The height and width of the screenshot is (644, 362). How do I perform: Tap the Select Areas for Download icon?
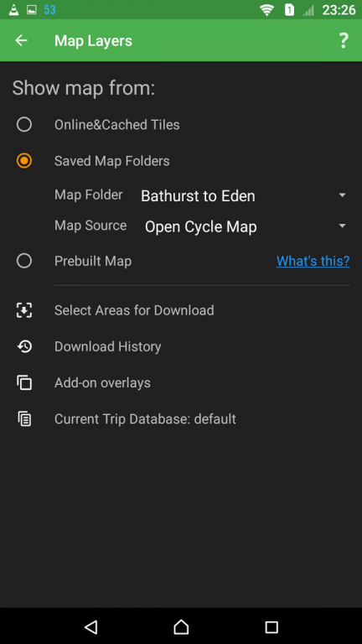click(24, 310)
